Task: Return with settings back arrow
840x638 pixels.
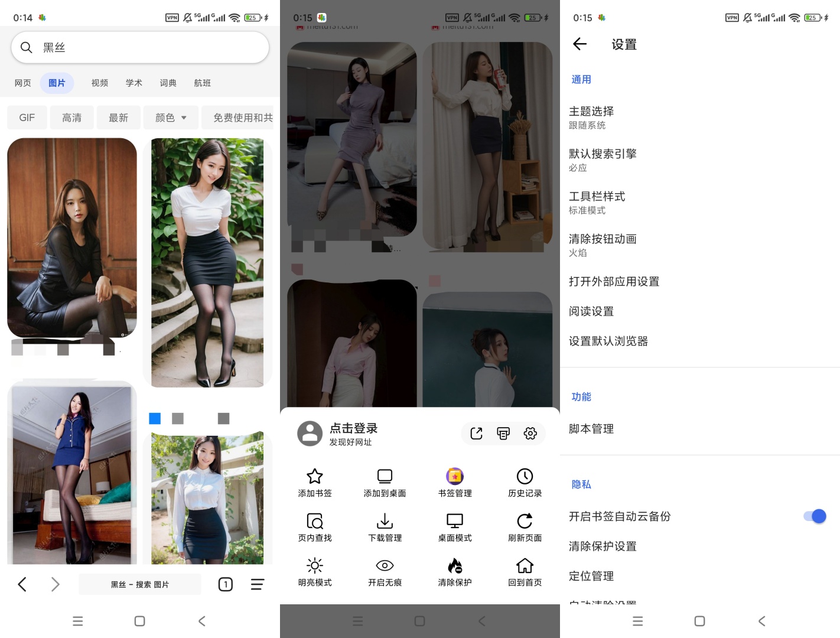Action: click(x=580, y=44)
